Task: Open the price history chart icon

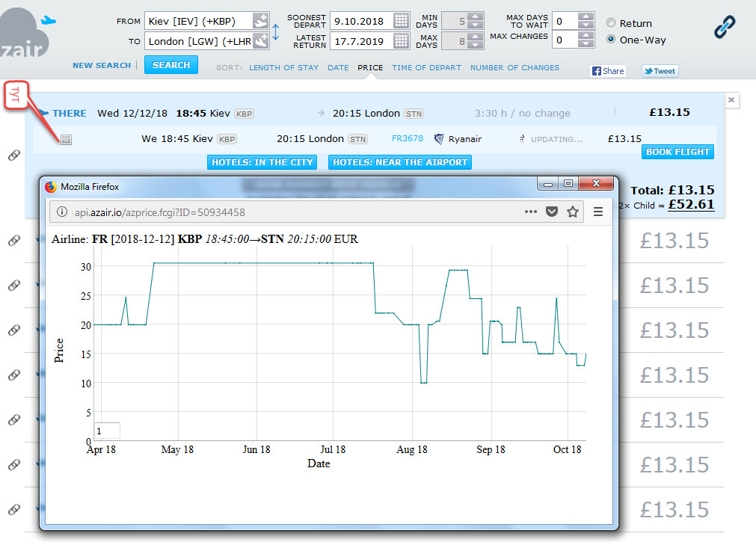Action: point(66,140)
